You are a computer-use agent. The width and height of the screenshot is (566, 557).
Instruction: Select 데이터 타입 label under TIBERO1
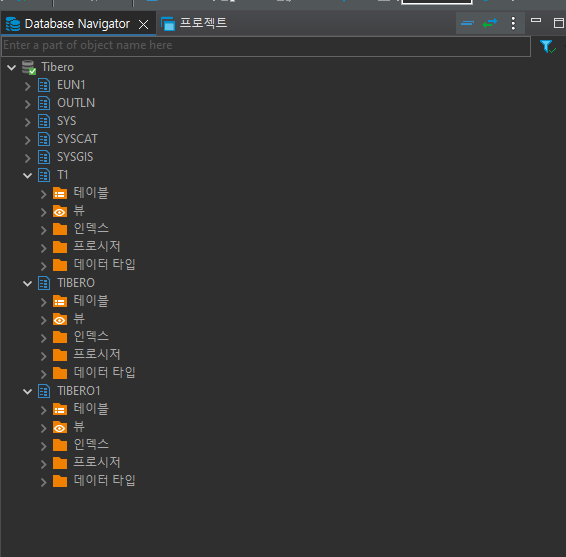pyautogui.click(x=104, y=480)
